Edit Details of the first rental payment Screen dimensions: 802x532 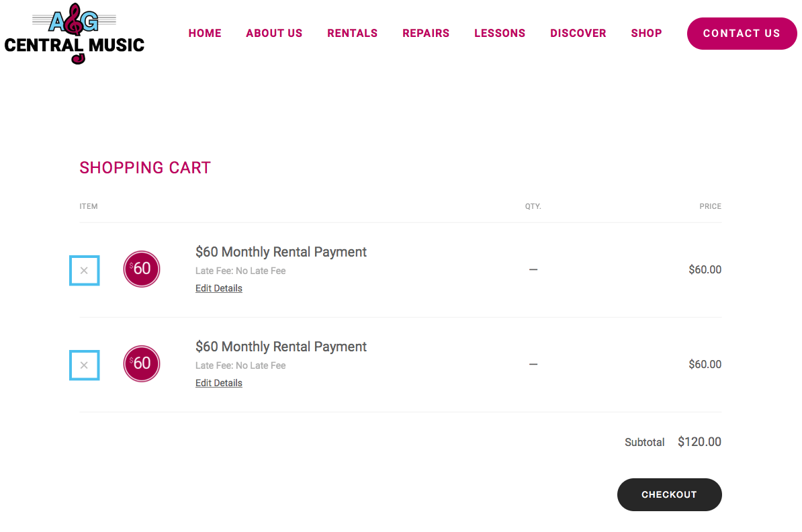[219, 289]
